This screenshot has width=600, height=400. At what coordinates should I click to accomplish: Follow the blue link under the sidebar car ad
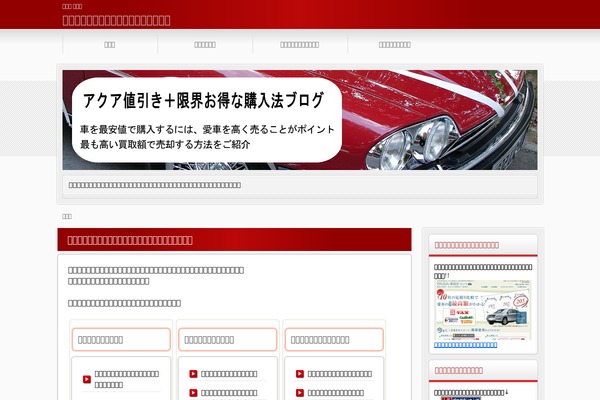pos(466,345)
